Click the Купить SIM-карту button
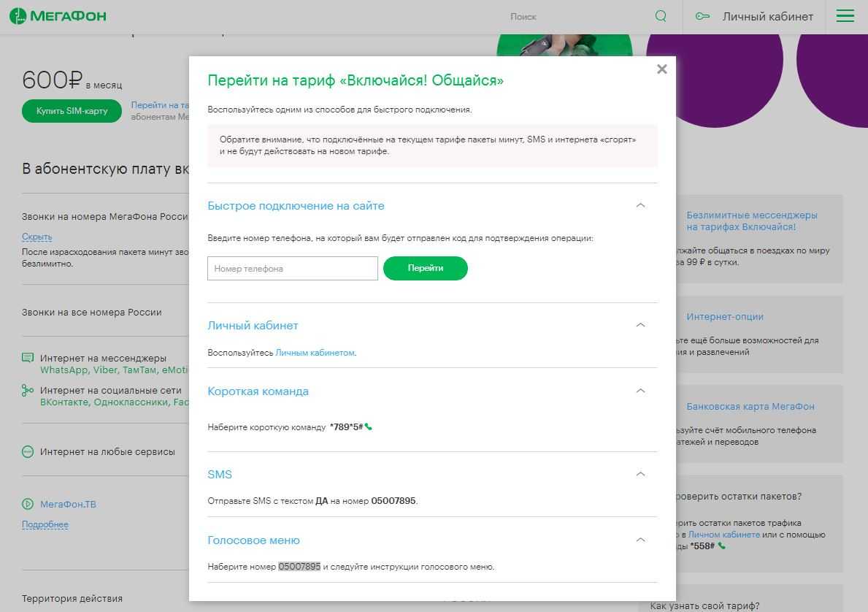Image resolution: width=868 pixels, height=612 pixels. click(72, 111)
